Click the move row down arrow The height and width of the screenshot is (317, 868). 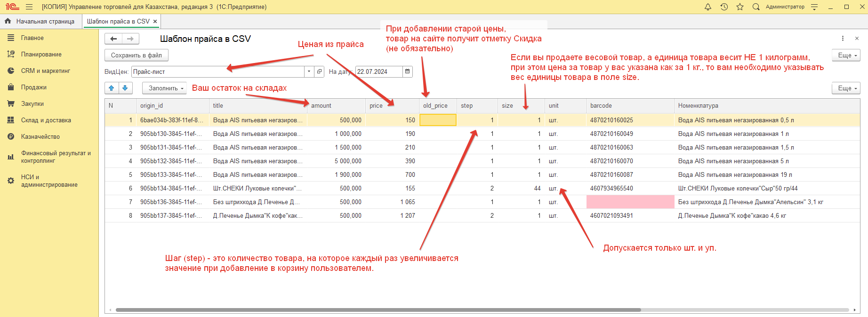(125, 88)
